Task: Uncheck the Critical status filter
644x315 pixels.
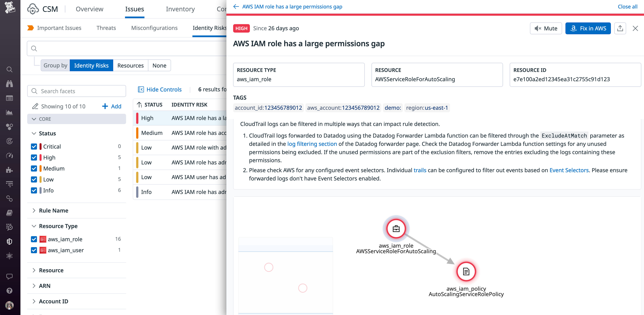Action: pos(34,147)
